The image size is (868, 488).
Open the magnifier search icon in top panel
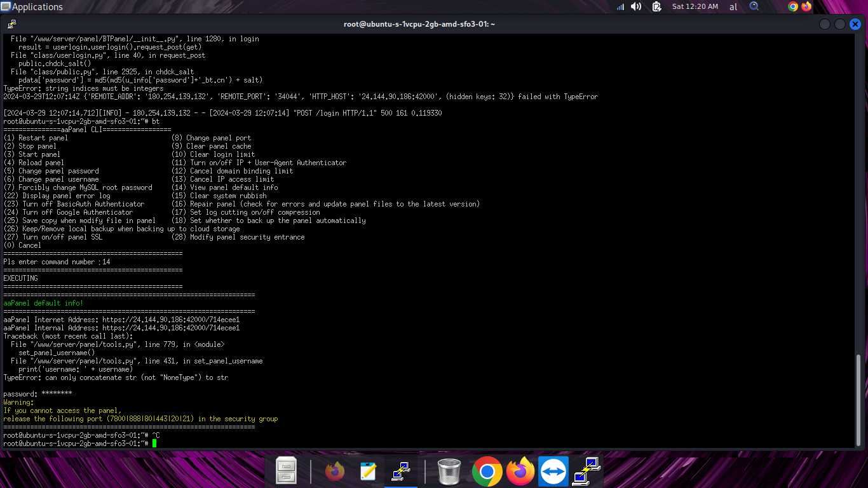pos(754,6)
